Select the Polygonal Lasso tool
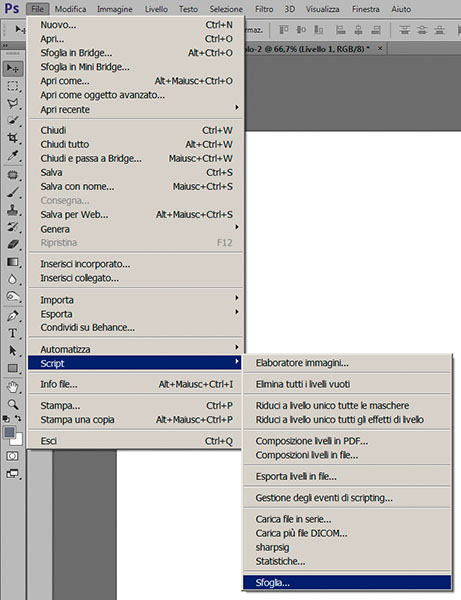 [13, 103]
